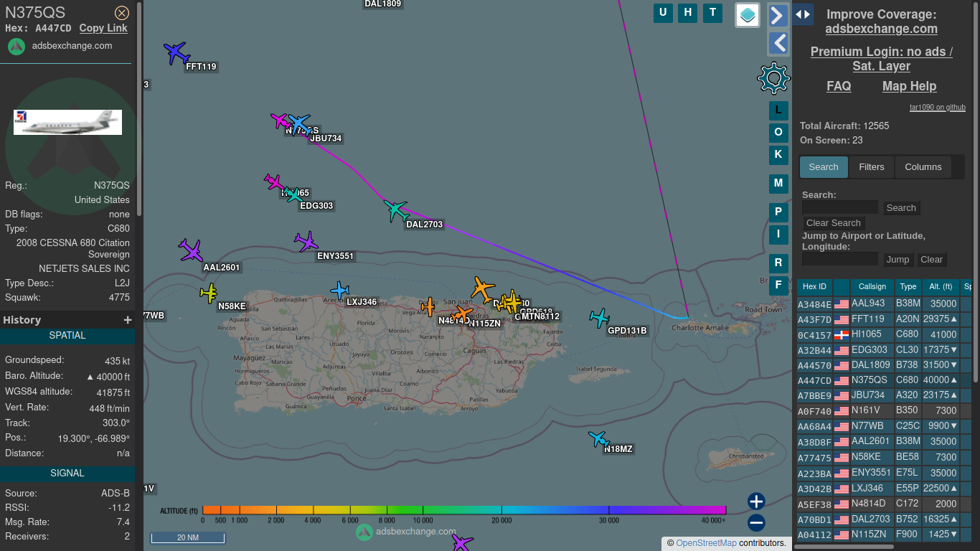Open the adsbexchange.com coverage link
This screenshot has height=551, width=980.
(881, 29)
